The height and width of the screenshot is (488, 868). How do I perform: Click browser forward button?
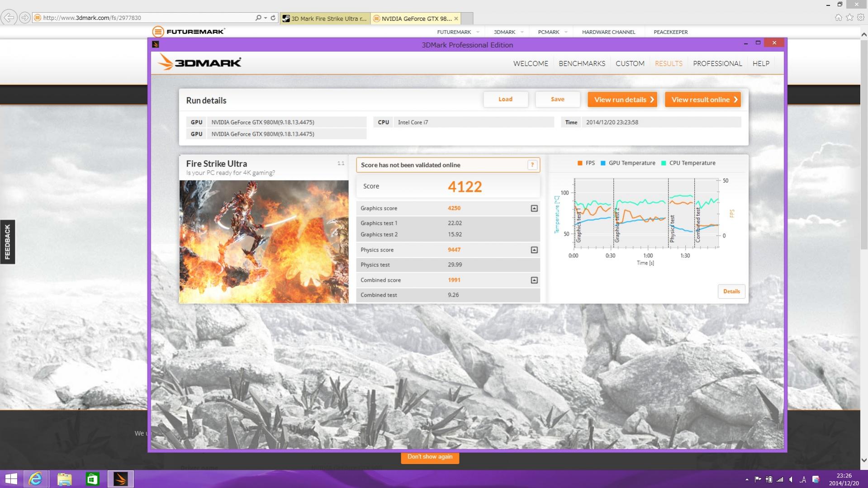[25, 18]
